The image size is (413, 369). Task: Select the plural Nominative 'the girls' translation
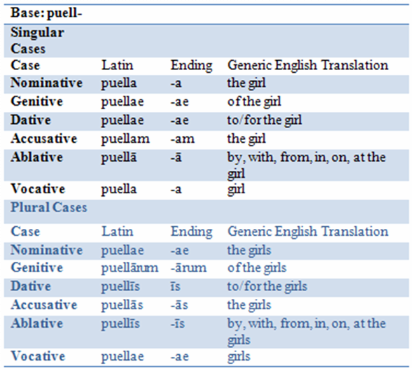pyautogui.click(x=249, y=250)
